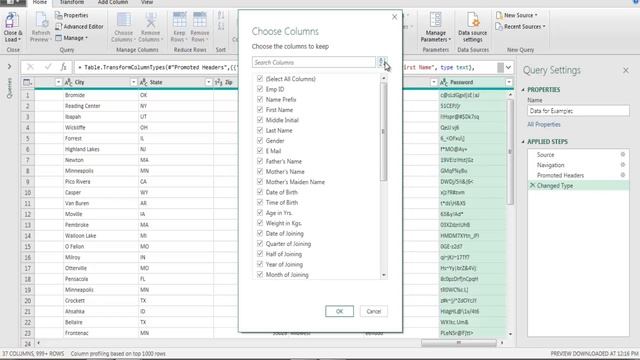Close the Query Settings pane

point(626,71)
